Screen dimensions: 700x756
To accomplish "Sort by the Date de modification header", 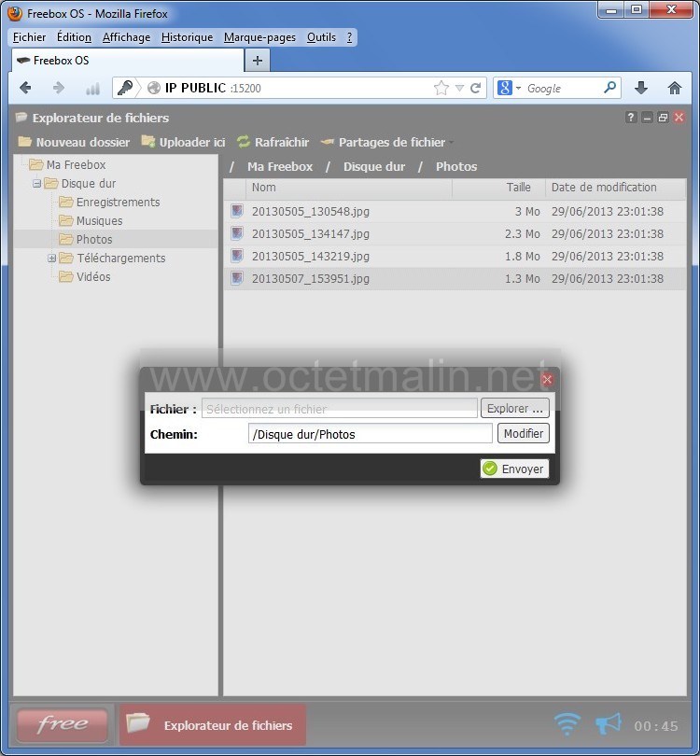I will pyautogui.click(x=615, y=188).
